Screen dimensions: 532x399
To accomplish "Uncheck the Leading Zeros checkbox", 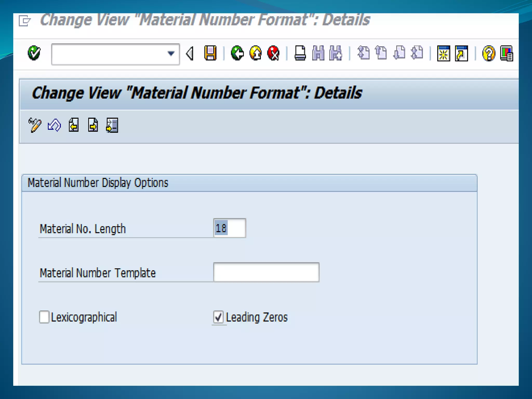I will point(218,317).
